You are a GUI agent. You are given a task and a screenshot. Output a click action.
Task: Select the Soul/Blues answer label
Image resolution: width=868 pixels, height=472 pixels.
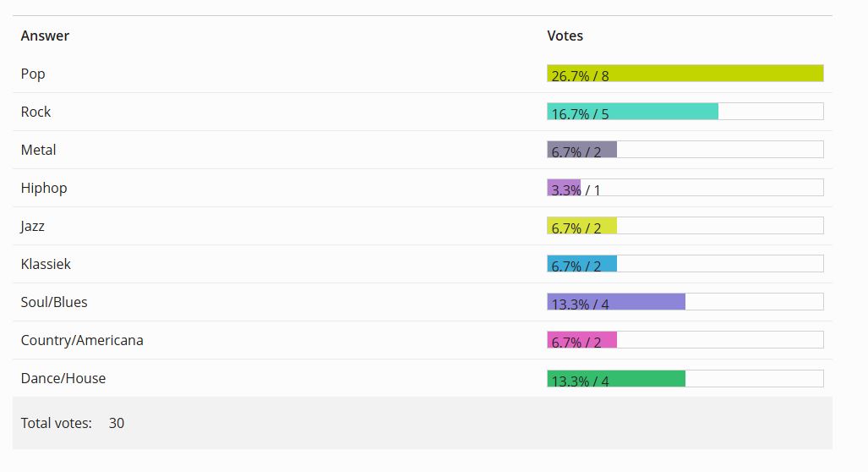click(x=54, y=302)
